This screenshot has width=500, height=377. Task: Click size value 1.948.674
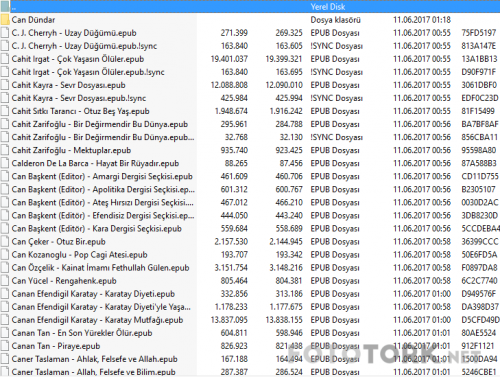click(x=231, y=111)
